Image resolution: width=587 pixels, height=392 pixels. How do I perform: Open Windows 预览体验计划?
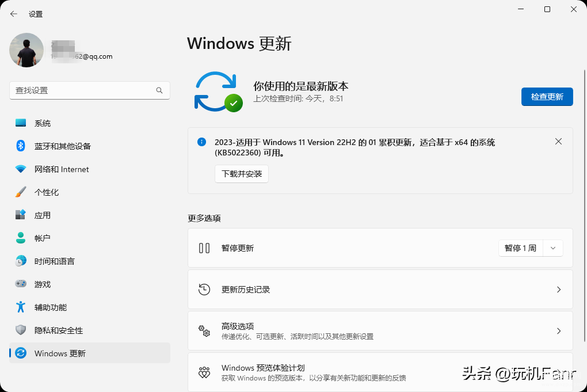(380, 372)
